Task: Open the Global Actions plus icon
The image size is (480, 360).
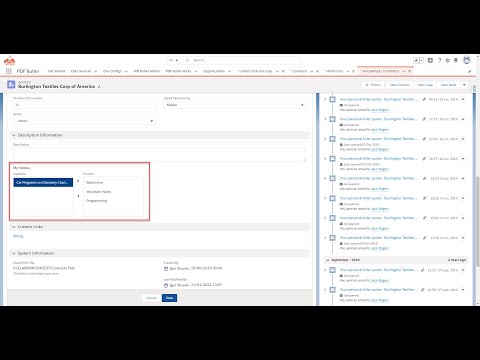Action: point(430,60)
